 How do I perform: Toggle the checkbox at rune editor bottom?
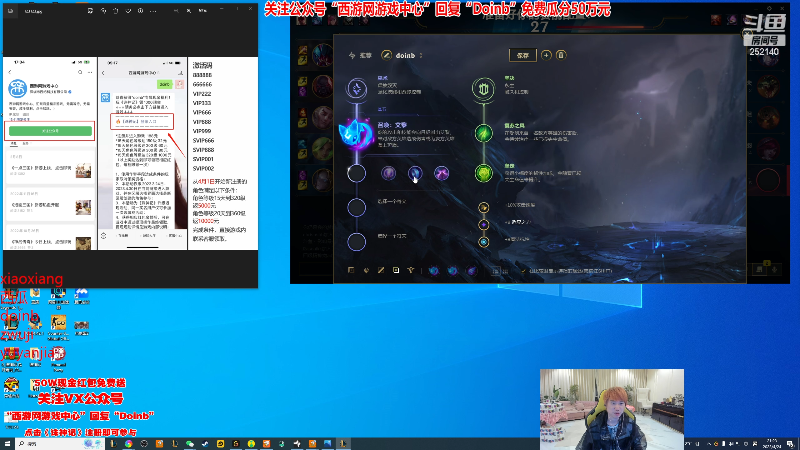click(x=523, y=271)
